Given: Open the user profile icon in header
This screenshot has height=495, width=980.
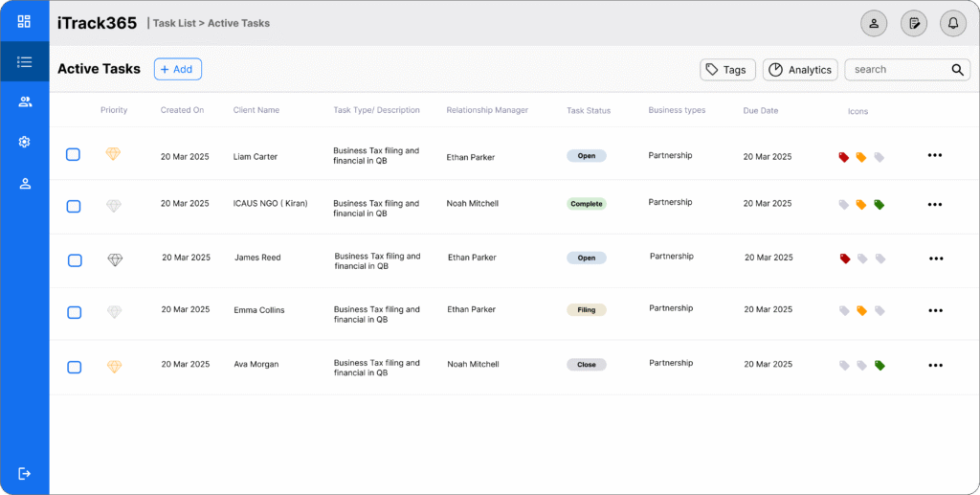Looking at the screenshot, I should click(874, 23).
